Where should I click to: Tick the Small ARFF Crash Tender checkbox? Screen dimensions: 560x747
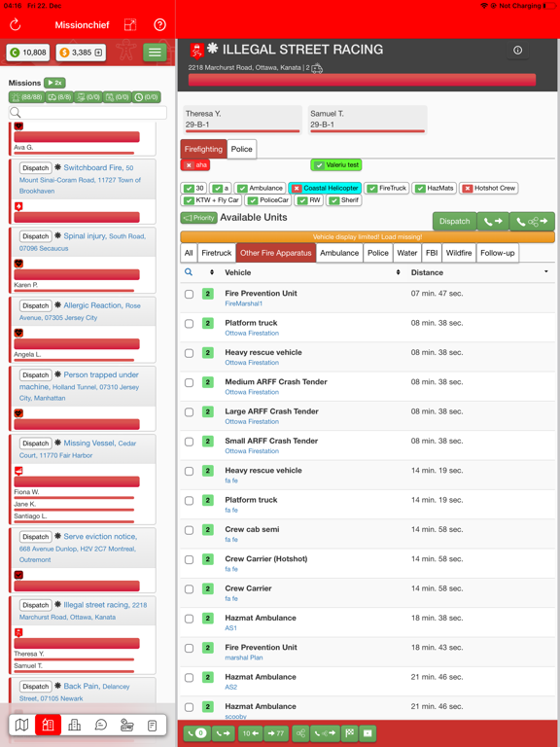(x=189, y=442)
